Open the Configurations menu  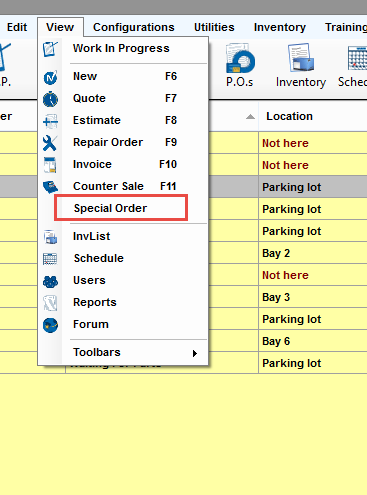(x=134, y=27)
